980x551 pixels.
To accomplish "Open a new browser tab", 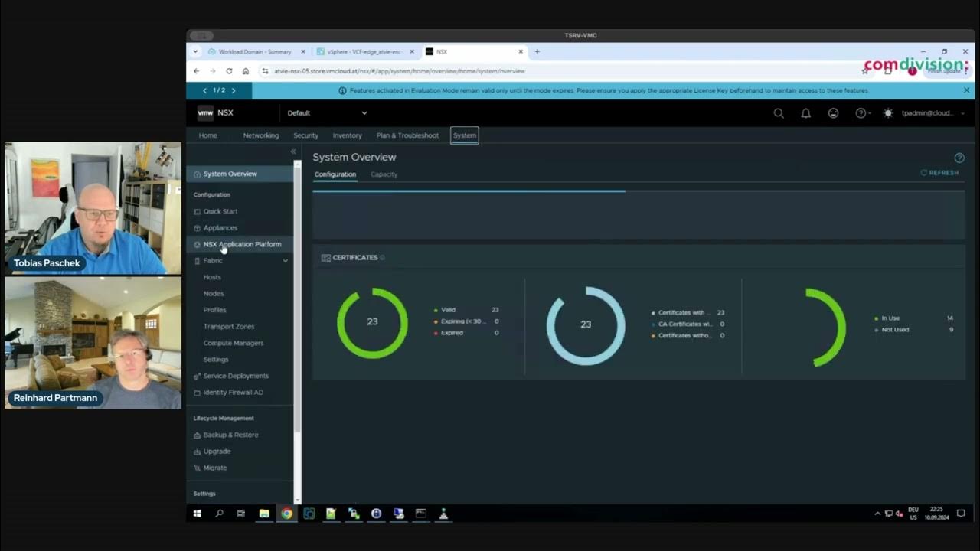I will (x=537, y=51).
